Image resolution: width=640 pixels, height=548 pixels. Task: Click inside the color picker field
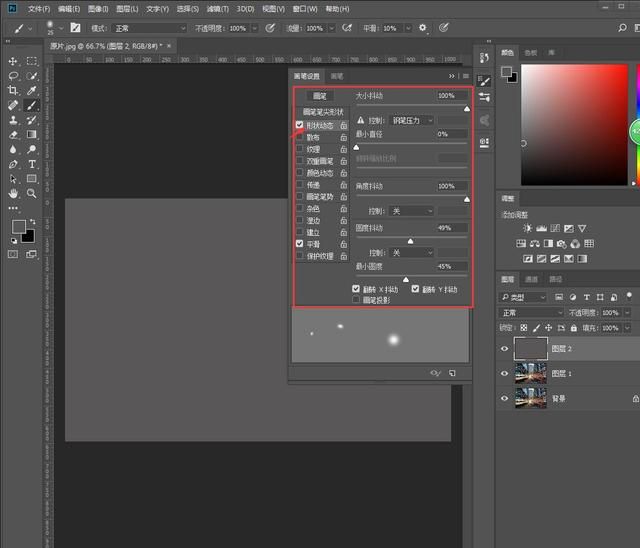click(574, 124)
